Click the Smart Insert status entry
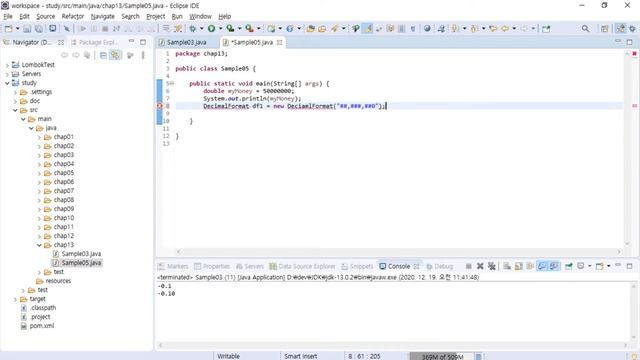Image resolution: width=640 pixels, height=360 pixels. click(301, 356)
